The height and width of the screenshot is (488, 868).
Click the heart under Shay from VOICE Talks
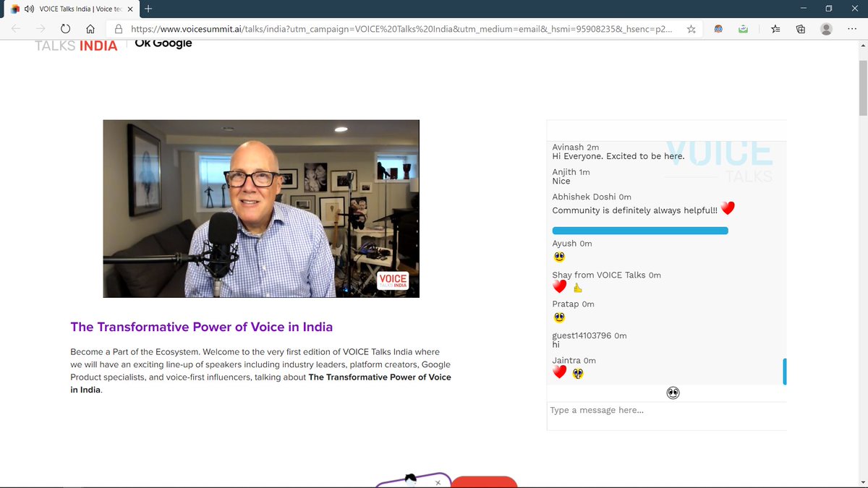(x=559, y=287)
